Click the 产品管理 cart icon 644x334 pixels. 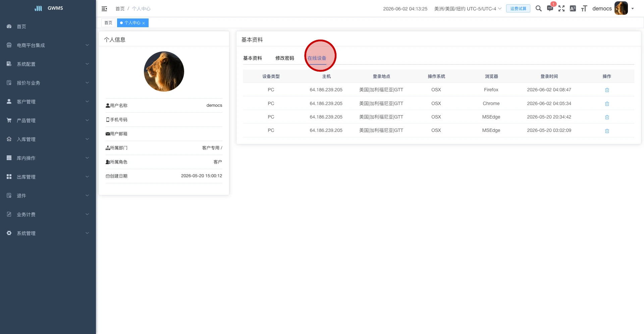click(9, 120)
